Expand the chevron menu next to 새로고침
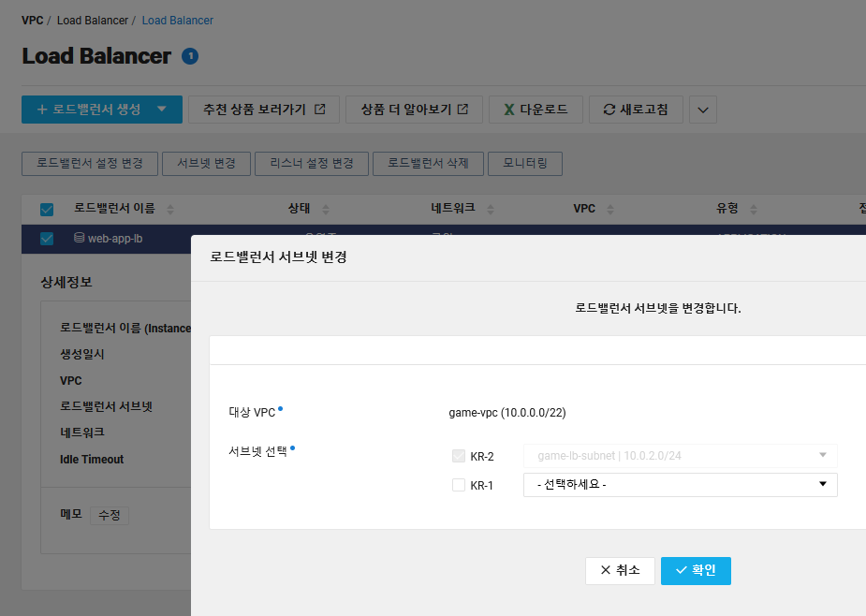 (703, 110)
